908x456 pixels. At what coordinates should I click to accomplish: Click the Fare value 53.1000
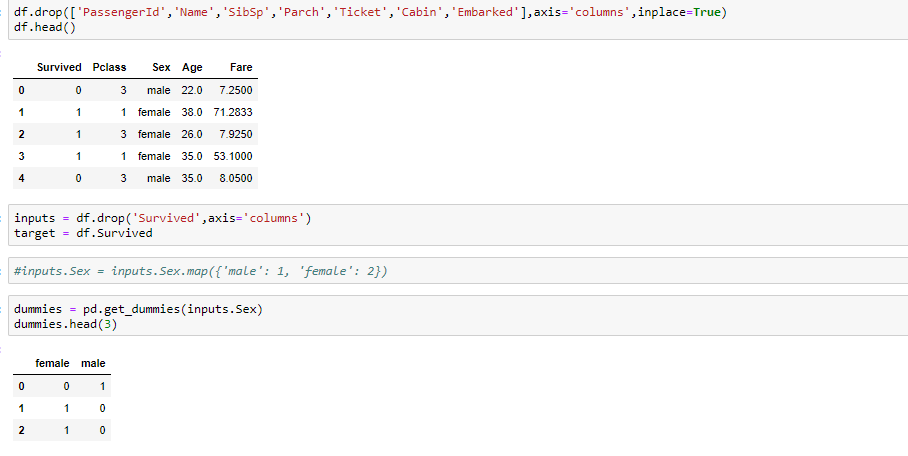(x=233, y=156)
